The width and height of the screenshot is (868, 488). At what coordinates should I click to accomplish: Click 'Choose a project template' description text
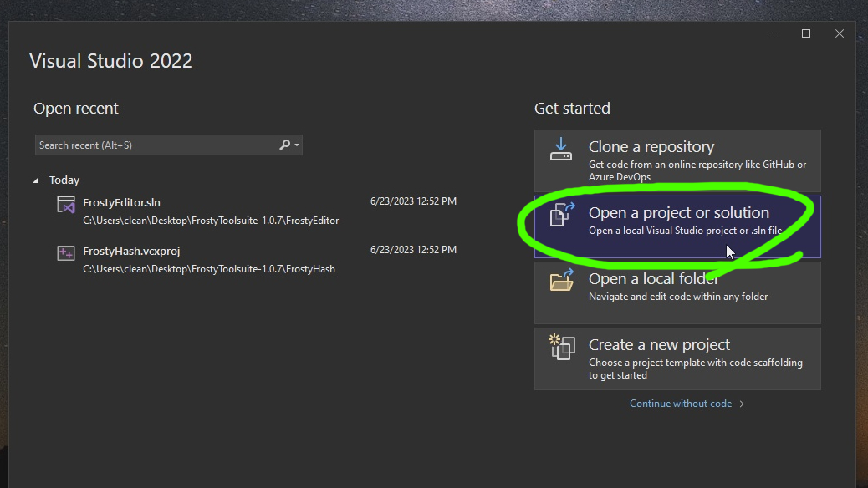click(x=695, y=369)
